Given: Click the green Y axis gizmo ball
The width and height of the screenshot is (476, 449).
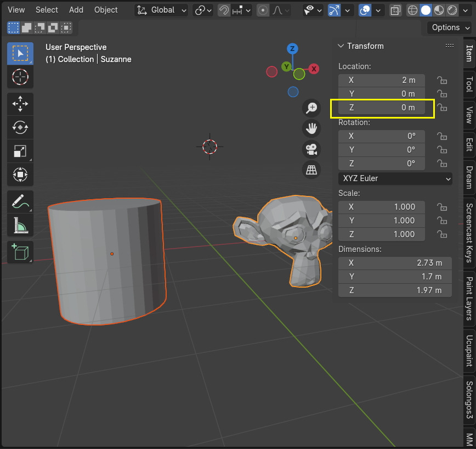Looking at the screenshot, I should point(286,66).
